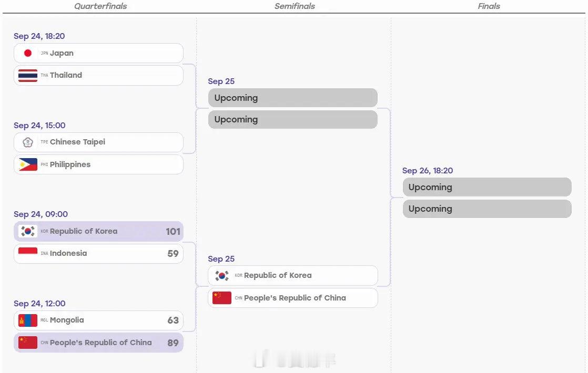Select the China score "89"
588x373 pixels.
(x=173, y=343)
